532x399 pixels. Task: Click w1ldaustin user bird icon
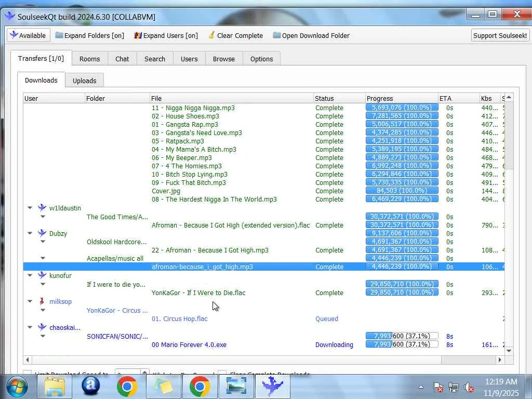pos(42,208)
